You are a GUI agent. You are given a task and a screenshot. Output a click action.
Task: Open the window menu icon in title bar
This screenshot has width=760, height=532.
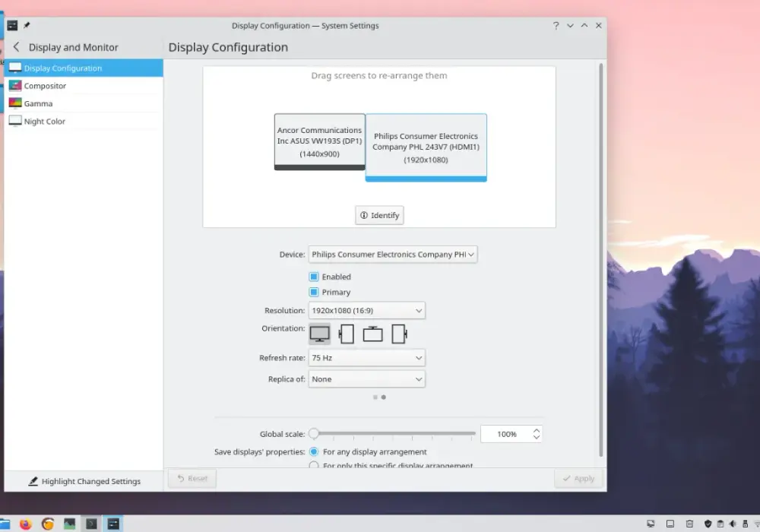click(12, 25)
